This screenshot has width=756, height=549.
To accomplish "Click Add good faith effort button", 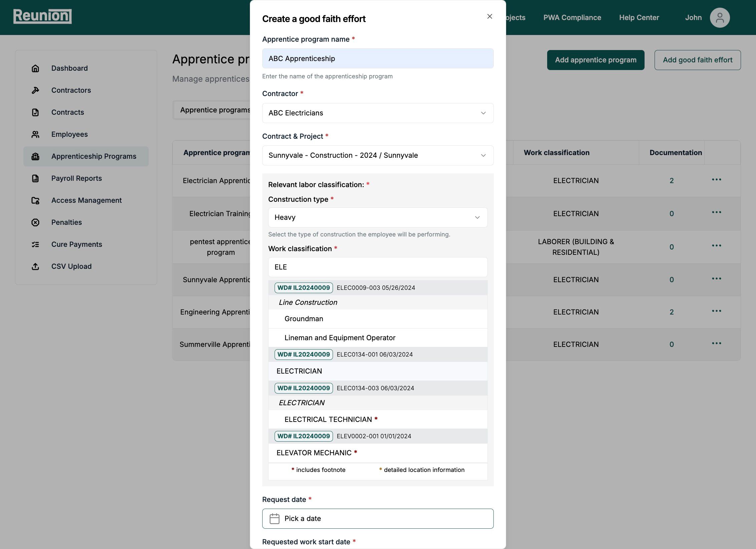I will (697, 60).
